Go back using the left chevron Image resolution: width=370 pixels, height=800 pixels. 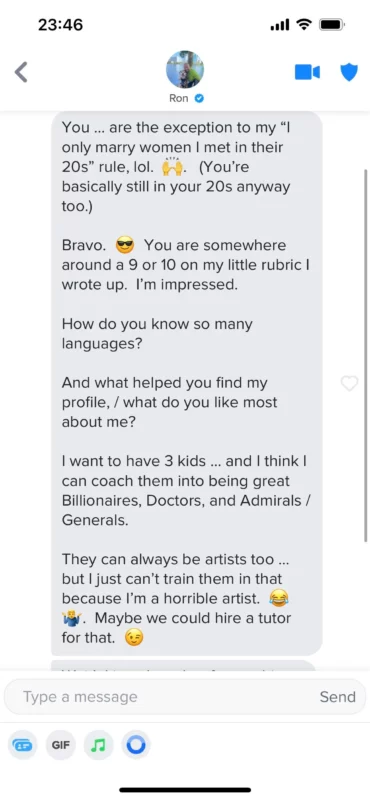pos(21,72)
